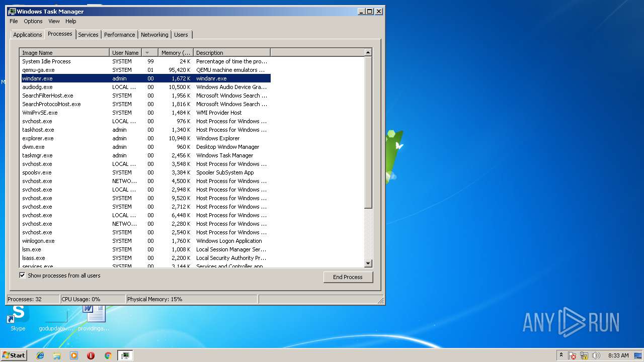Sort by Description column header
644x362 pixels.
[232, 52]
